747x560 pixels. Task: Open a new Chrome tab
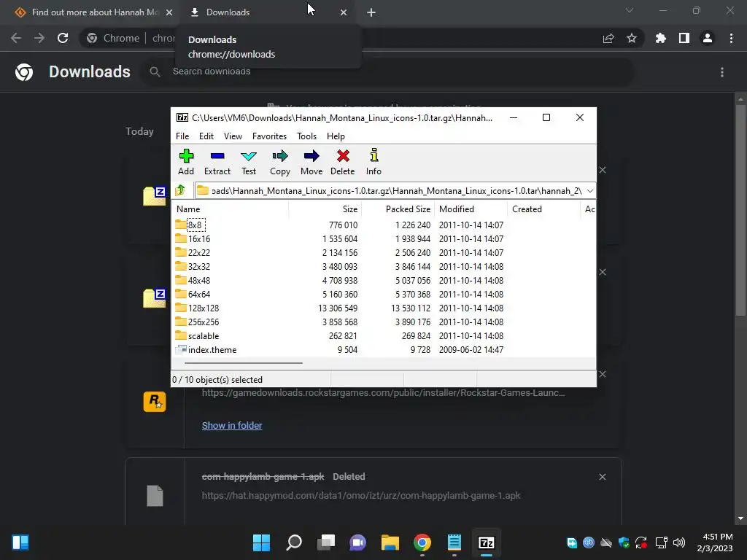371,13
